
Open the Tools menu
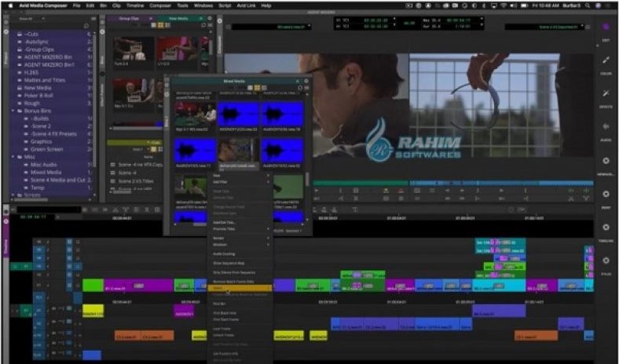pyautogui.click(x=182, y=5)
